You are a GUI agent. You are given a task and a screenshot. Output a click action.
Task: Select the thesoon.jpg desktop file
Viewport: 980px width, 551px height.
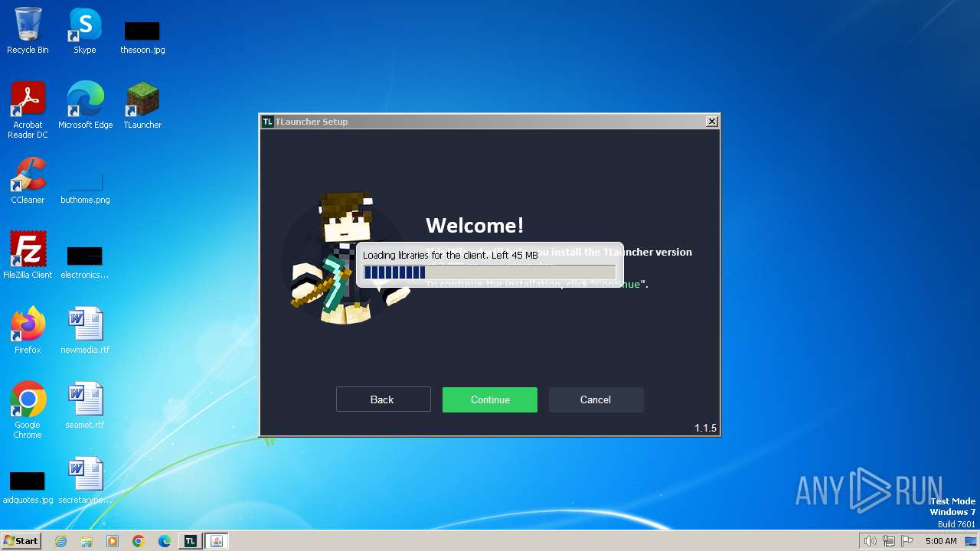click(x=142, y=37)
